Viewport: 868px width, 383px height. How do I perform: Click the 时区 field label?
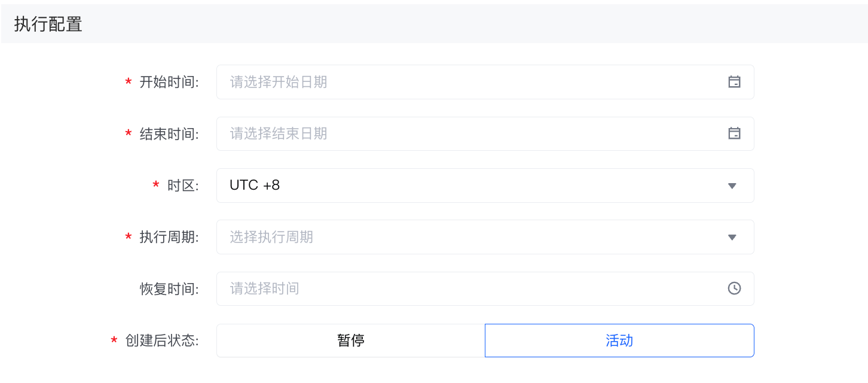point(182,186)
